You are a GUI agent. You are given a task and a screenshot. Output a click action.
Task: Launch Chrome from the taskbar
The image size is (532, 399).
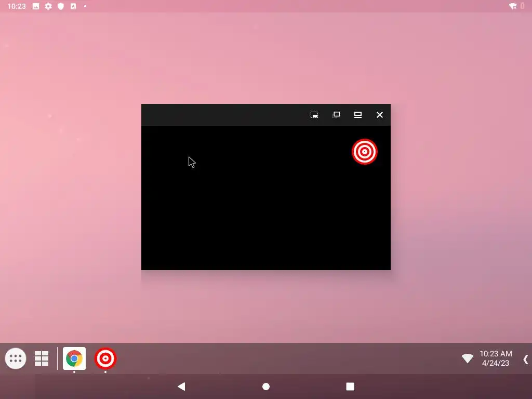(74, 358)
